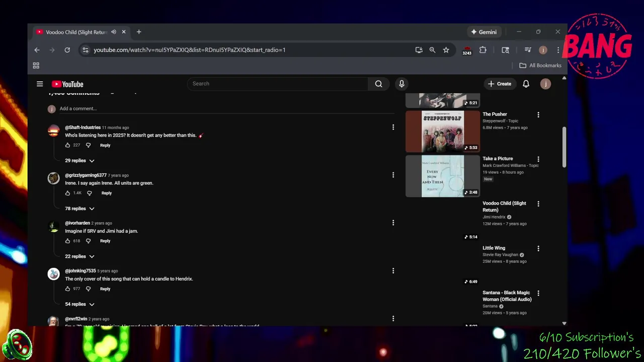Open a new browser tab
Image resolution: width=644 pixels, height=362 pixels.
[139, 32]
